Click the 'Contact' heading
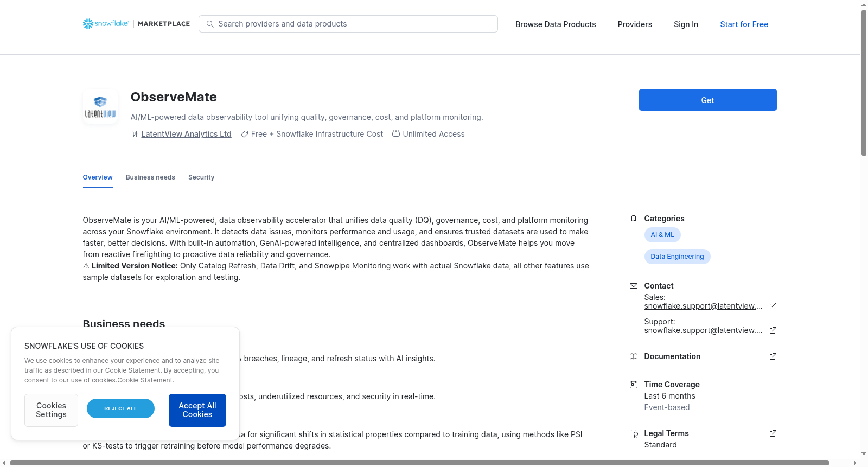The height and width of the screenshot is (467, 868). tap(659, 286)
